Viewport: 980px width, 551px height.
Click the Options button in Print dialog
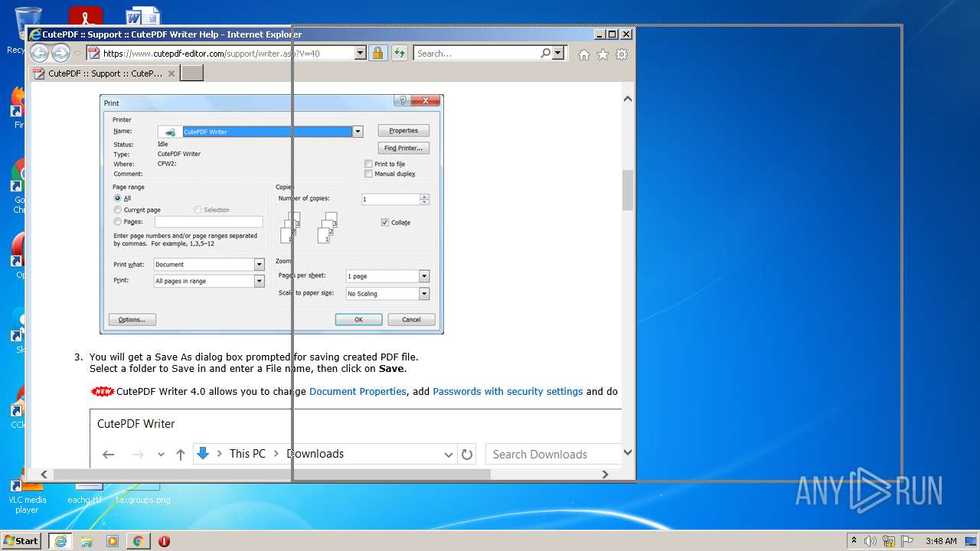coord(132,319)
